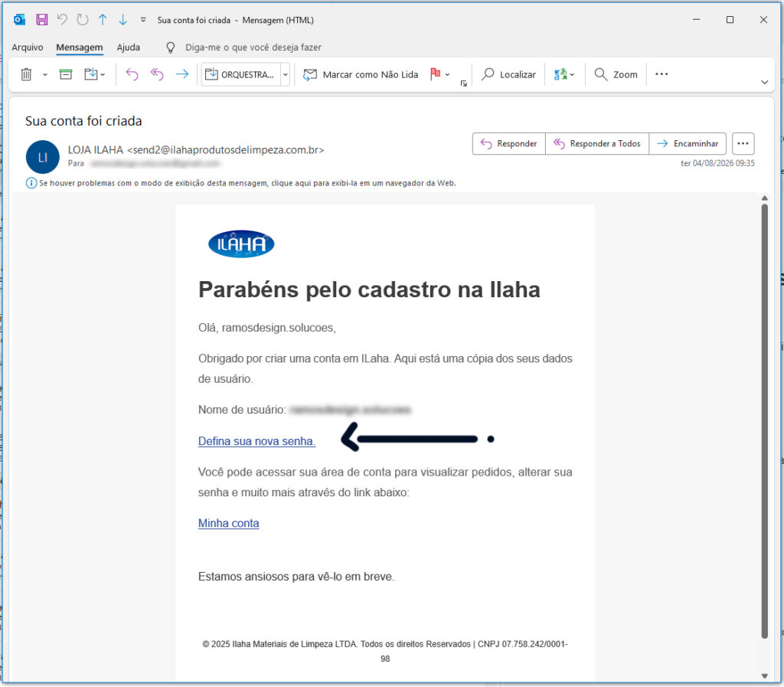Click the Localizar search button
This screenshot has width=784, height=687.
coord(508,74)
